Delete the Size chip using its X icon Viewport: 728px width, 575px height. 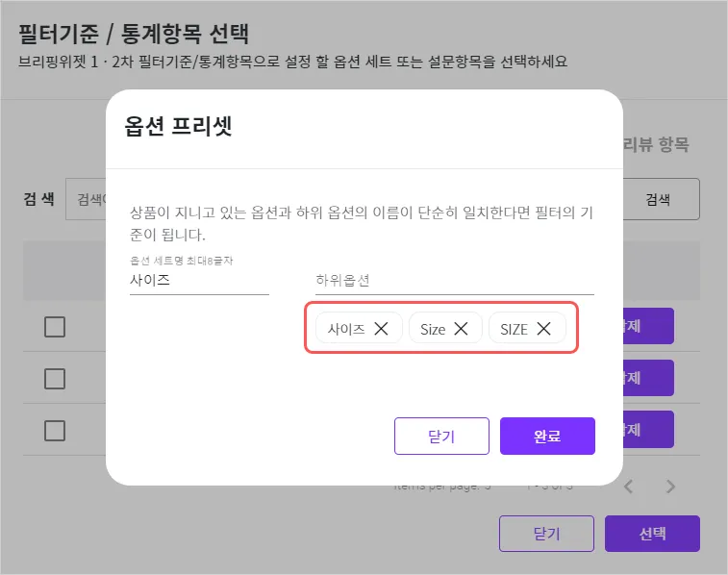tap(461, 329)
